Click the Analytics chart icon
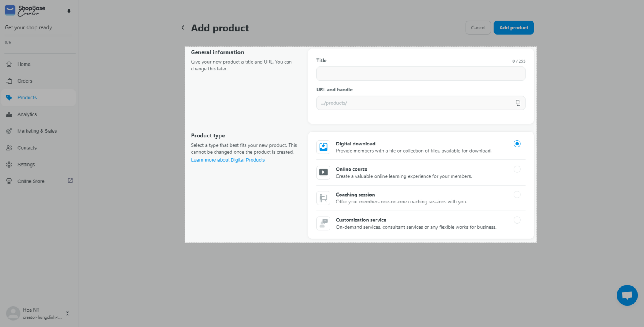 click(9, 114)
